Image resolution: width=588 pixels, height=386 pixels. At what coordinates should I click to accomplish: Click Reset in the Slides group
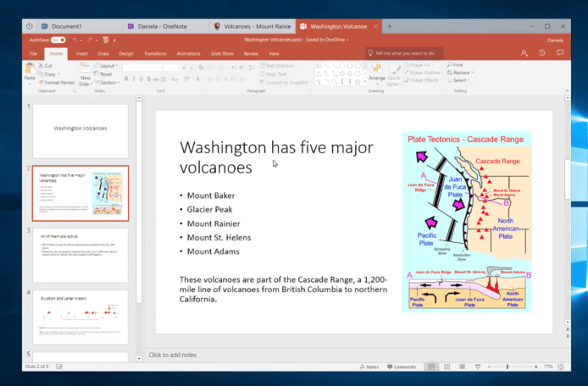(x=103, y=74)
